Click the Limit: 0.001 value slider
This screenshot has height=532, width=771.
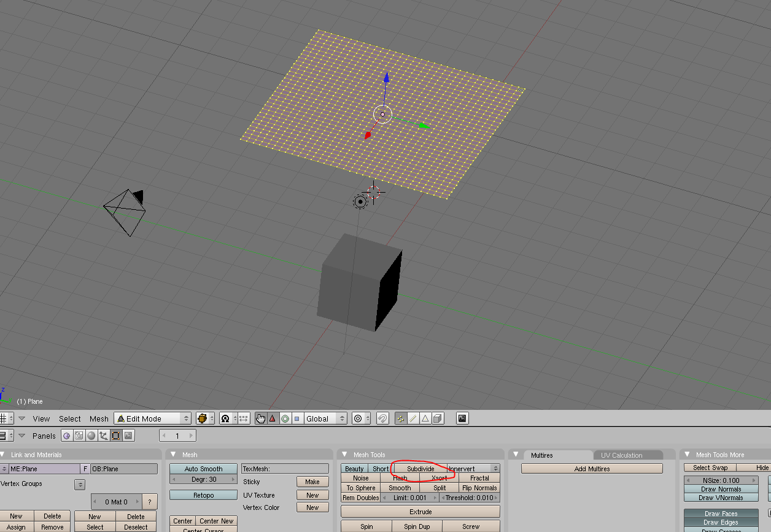[x=410, y=498]
